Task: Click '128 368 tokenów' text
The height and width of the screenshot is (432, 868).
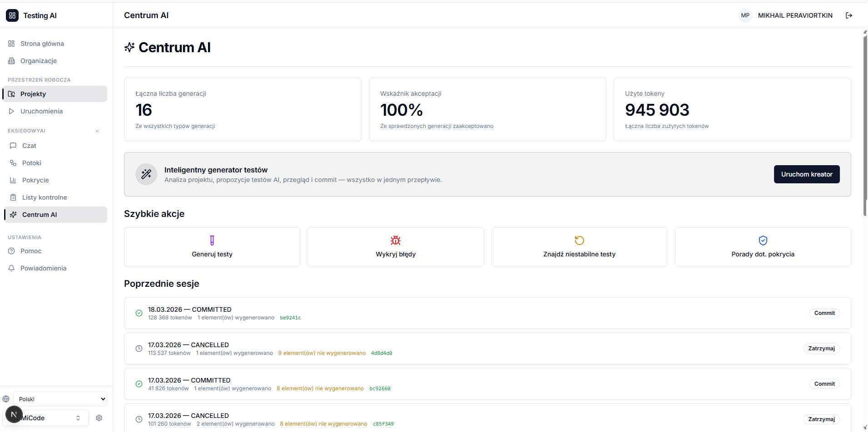Action: (170, 318)
